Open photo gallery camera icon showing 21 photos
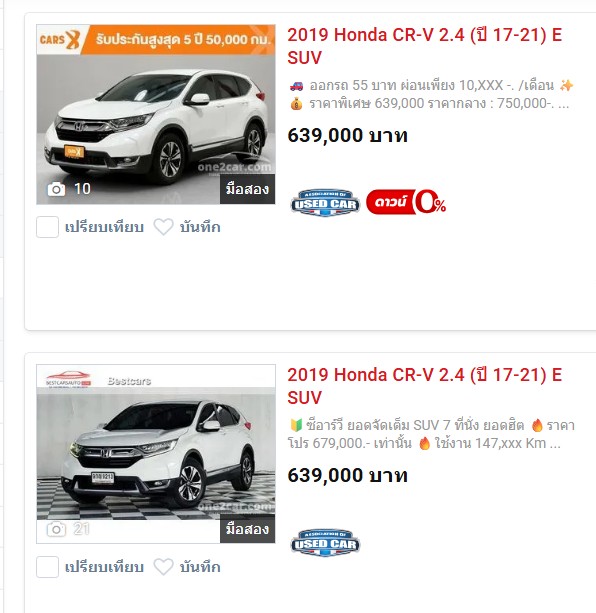Image resolution: width=596 pixels, height=613 pixels. [x=56, y=529]
